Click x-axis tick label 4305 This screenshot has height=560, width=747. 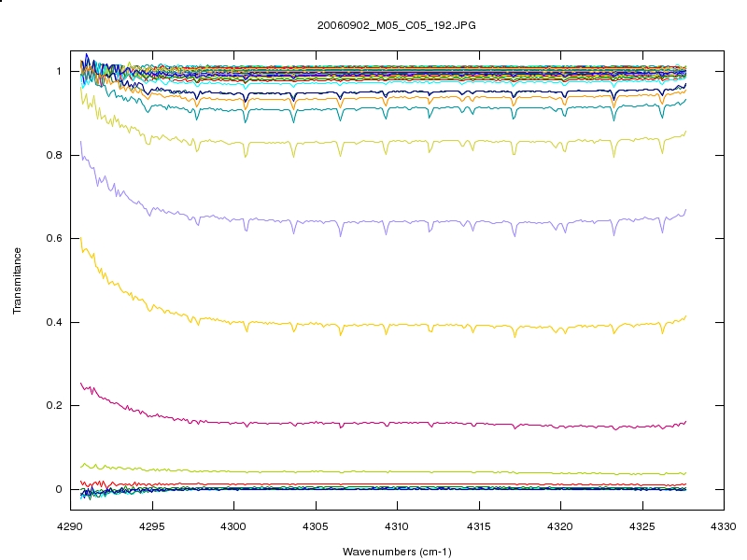pos(316,526)
